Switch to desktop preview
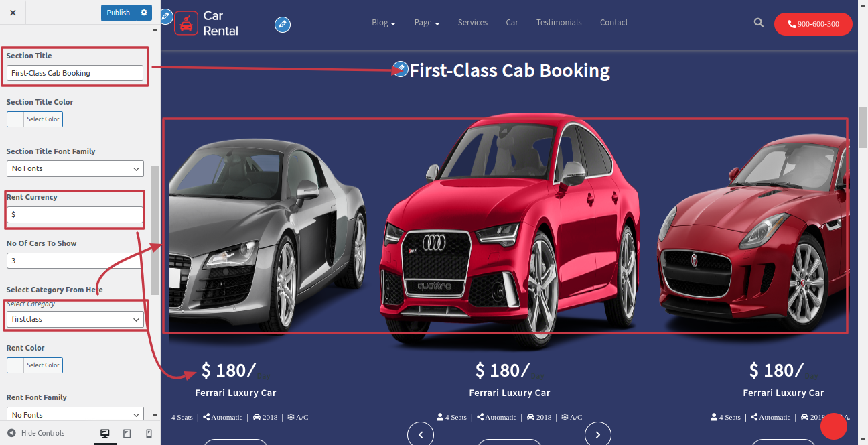The width and height of the screenshot is (868, 445). (x=105, y=433)
